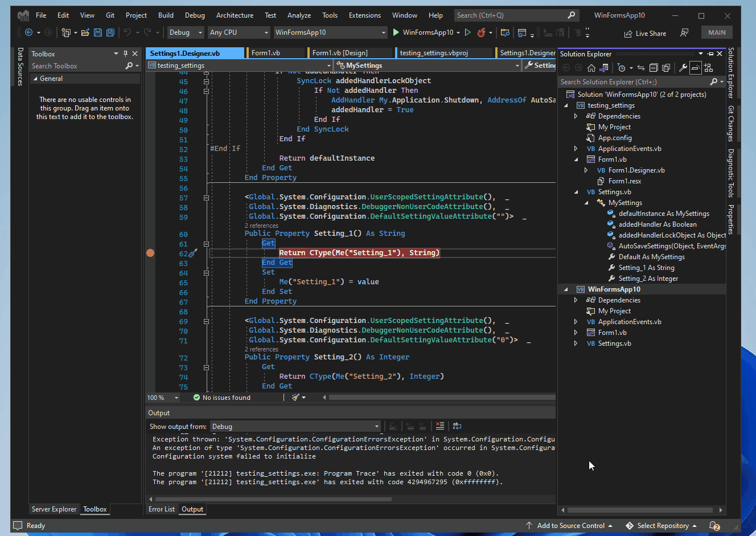Open Select Repository in status bar

click(x=660, y=525)
